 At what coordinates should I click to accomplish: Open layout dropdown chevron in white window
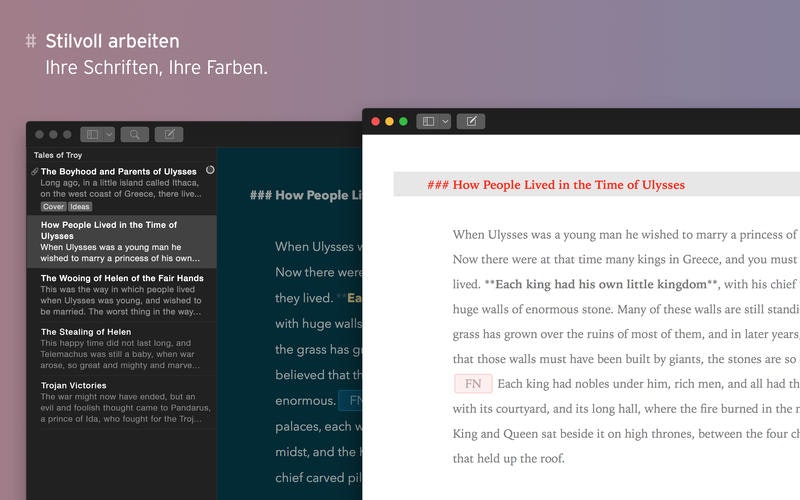click(x=445, y=121)
